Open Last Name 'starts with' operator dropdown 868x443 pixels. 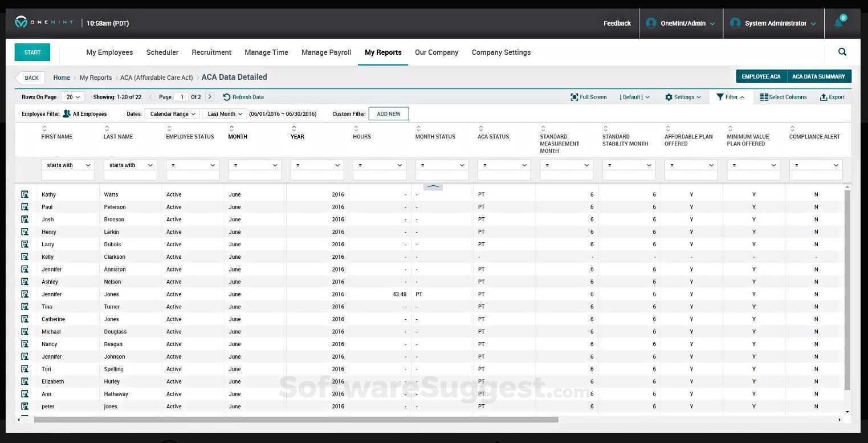point(130,165)
